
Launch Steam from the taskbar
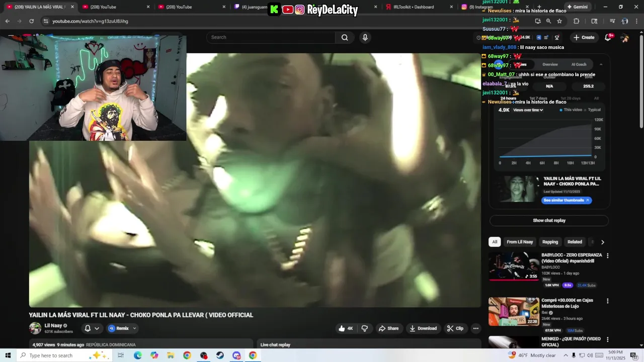coord(220,355)
